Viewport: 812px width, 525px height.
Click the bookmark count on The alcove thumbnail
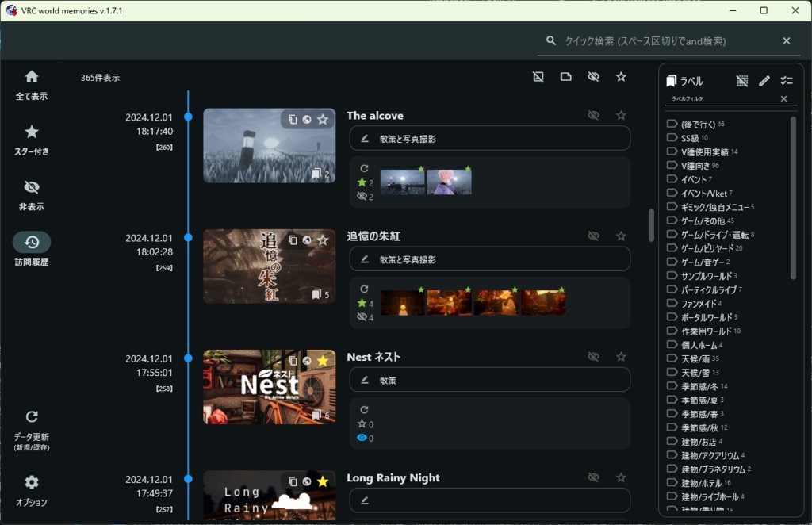pyautogui.click(x=320, y=174)
